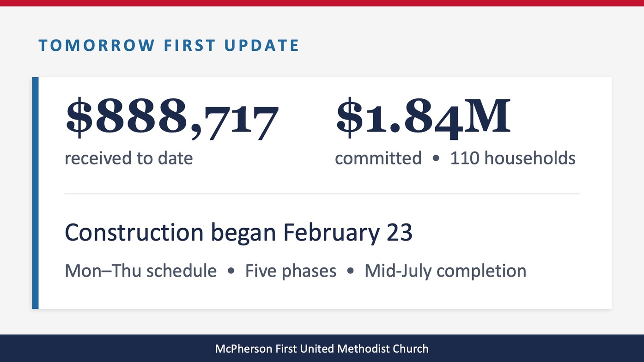This screenshot has height=362, width=644.
Task: Click the red top banner stripe
Action: coord(322,3)
